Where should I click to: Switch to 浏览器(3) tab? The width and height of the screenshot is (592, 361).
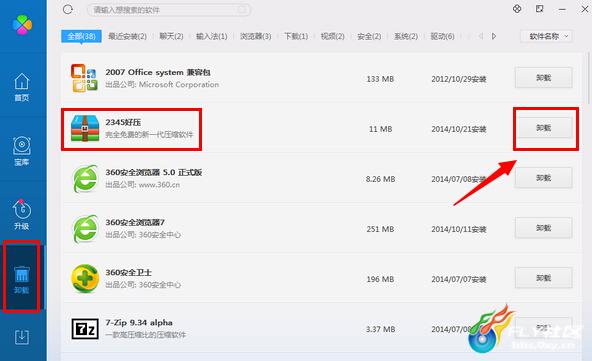click(x=256, y=36)
